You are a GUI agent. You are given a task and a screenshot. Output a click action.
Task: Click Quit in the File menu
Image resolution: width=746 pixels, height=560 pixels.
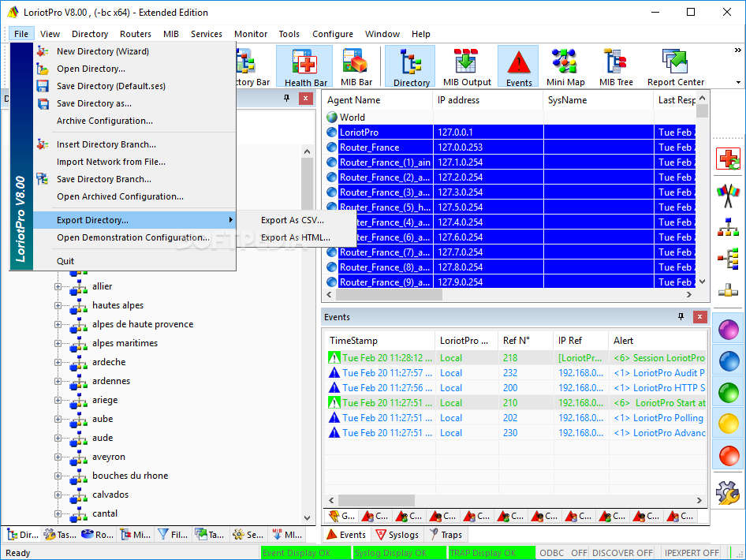point(135,261)
